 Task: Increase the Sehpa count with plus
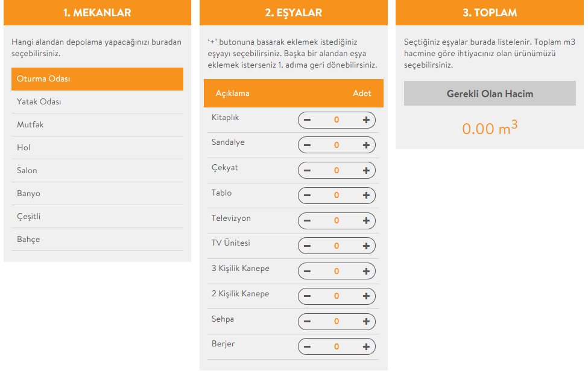(366, 322)
